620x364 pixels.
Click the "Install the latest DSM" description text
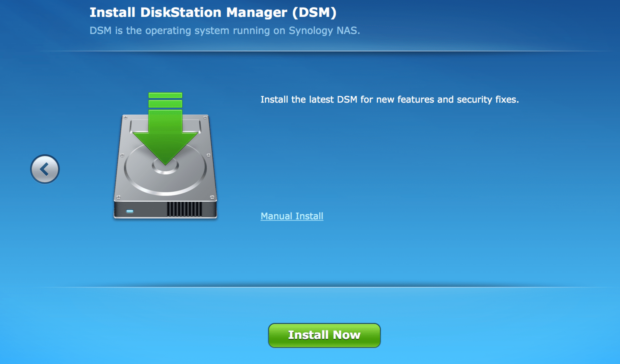[389, 99]
